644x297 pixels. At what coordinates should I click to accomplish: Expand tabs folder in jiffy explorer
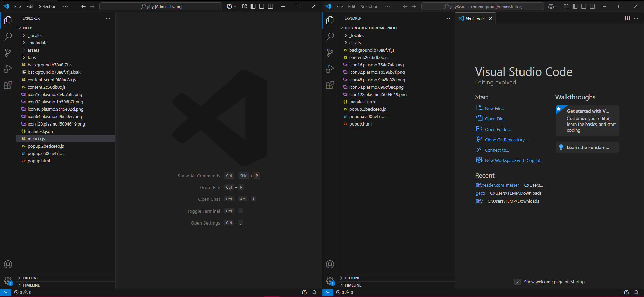pos(66,57)
